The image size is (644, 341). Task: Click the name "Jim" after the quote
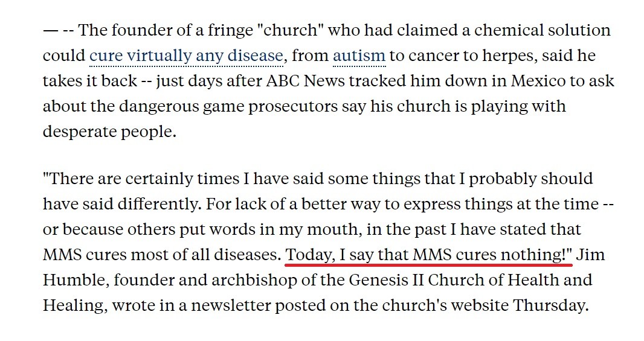(591, 255)
